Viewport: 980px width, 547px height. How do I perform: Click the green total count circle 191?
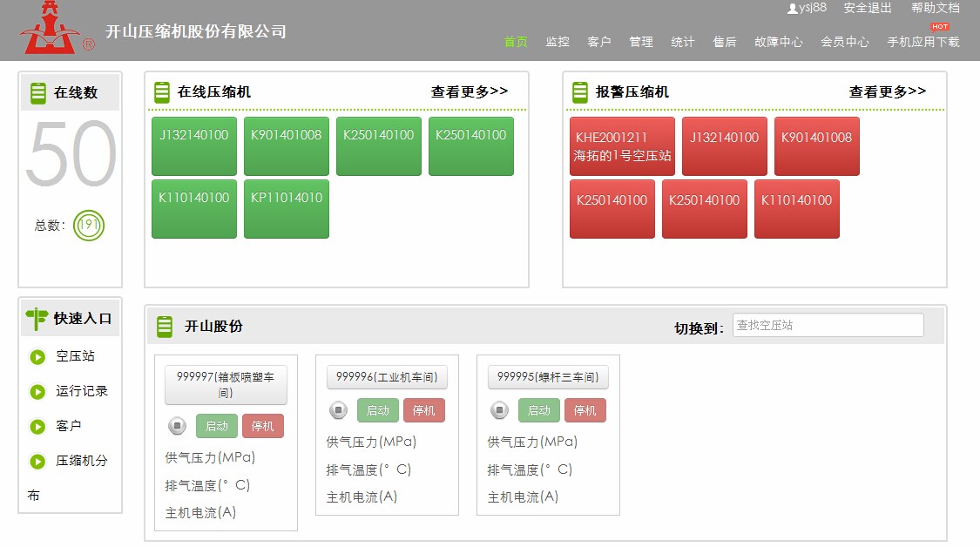(89, 226)
